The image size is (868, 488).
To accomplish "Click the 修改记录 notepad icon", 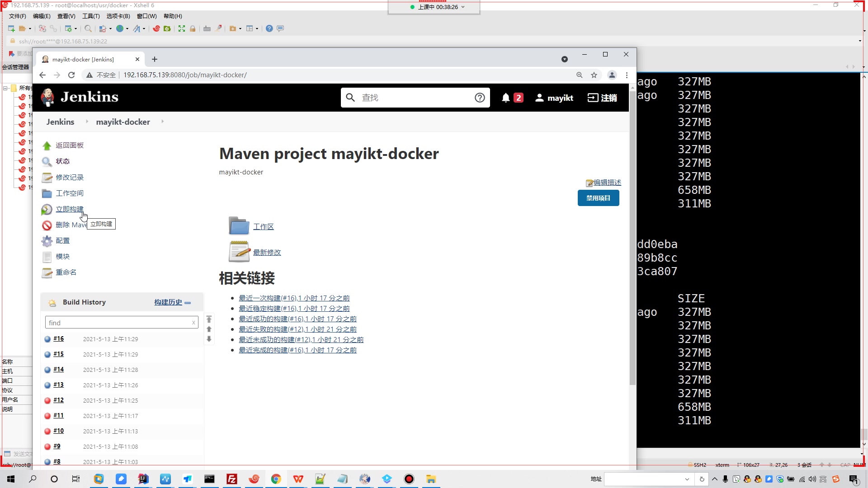I will click(x=47, y=178).
